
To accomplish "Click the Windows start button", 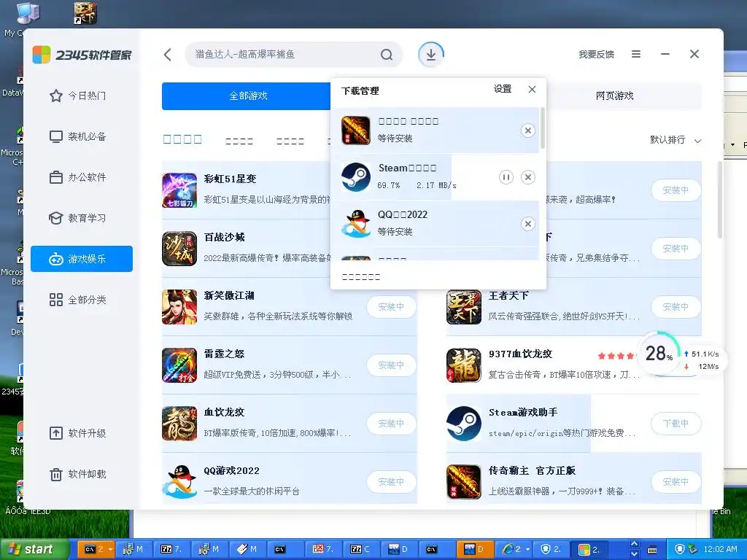I will (x=34, y=549).
